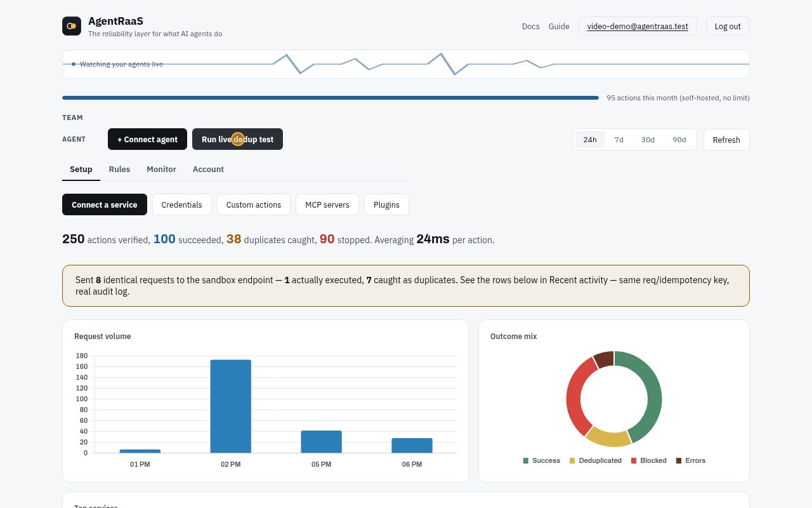Switch to the Setup tab
The height and width of the screenshot is (508, 812).
pyautogui.click(x=81, y=170)
